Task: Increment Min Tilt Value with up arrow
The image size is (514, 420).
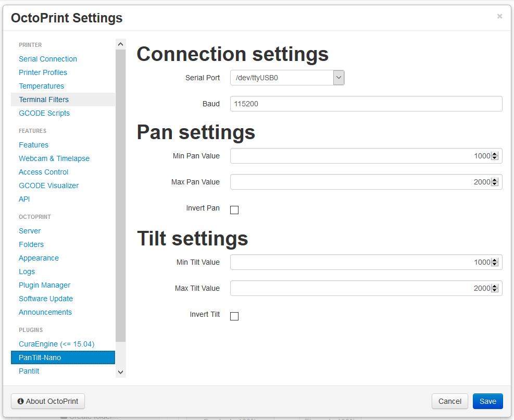Action: (x=495, y=260)
